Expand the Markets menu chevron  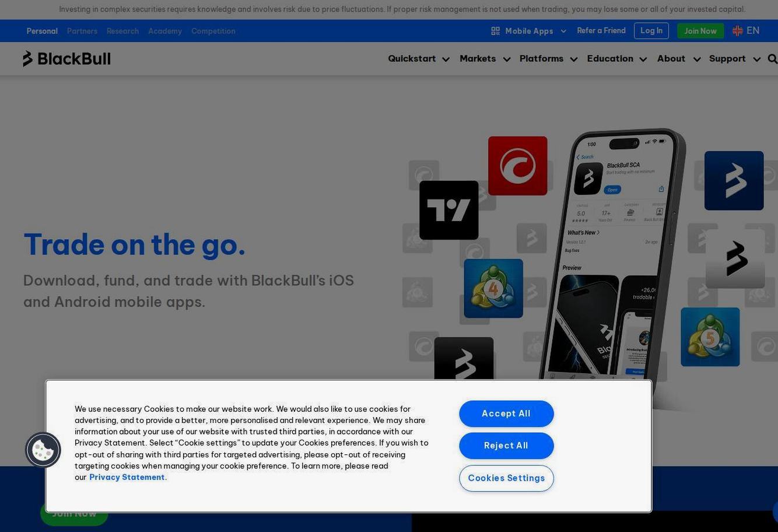click(x=506, y=60)
